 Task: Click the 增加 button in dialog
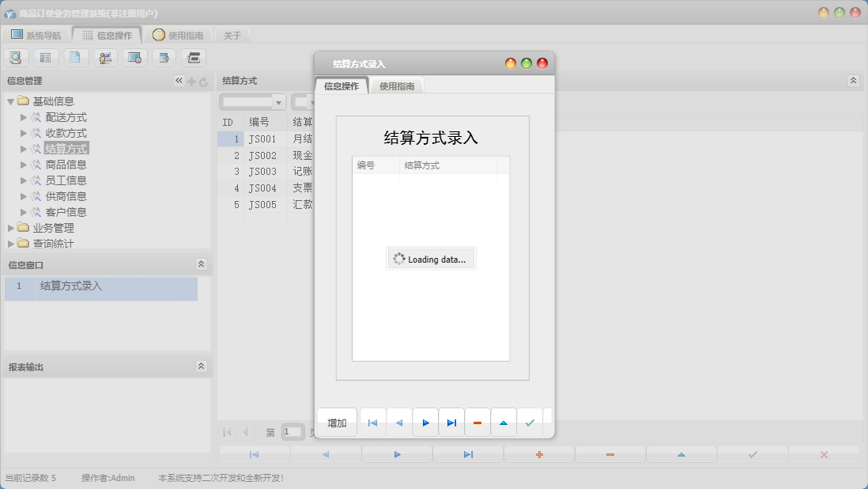pyautogui.click(x=336, y=422)
